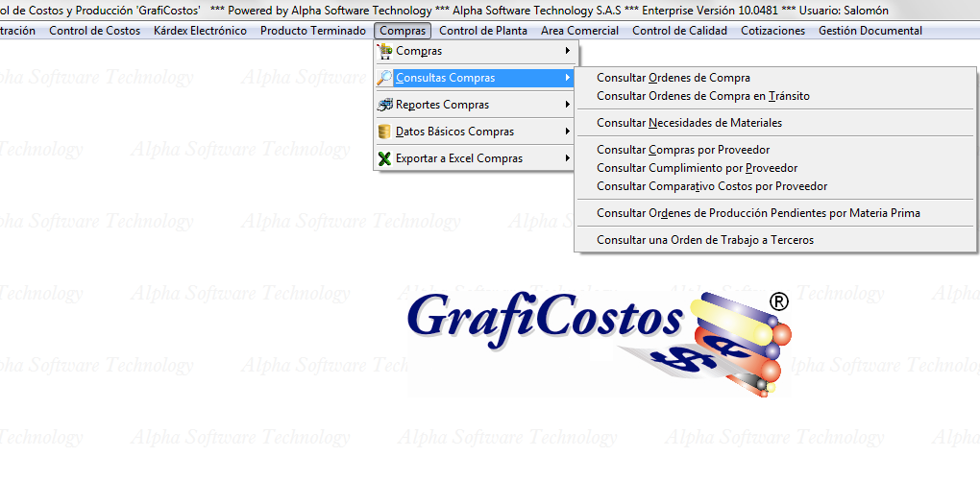Click the magnifier icon beside Consultas Compras
Viewport: 980px width, 481px height.
point(385,78)
